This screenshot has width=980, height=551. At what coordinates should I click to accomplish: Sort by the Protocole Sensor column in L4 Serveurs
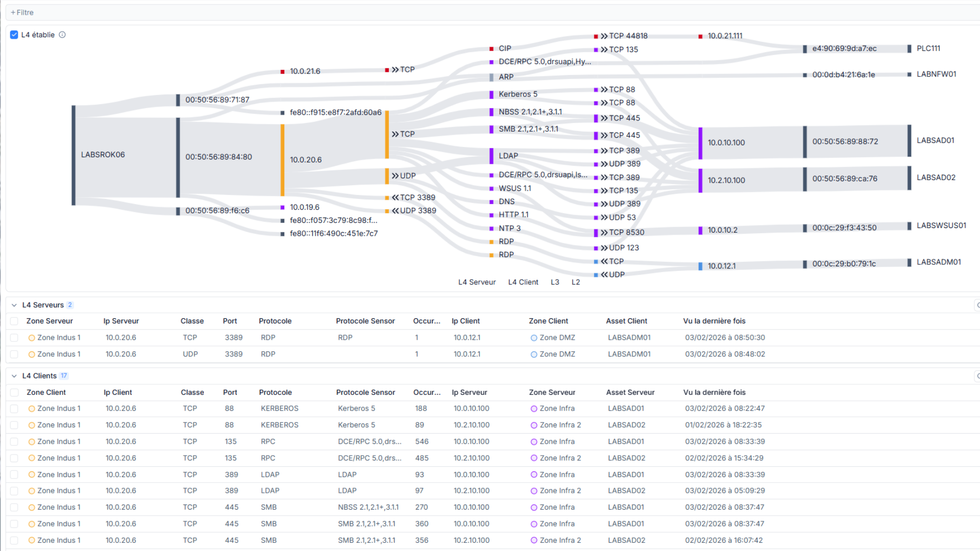[x=365, y=321]
